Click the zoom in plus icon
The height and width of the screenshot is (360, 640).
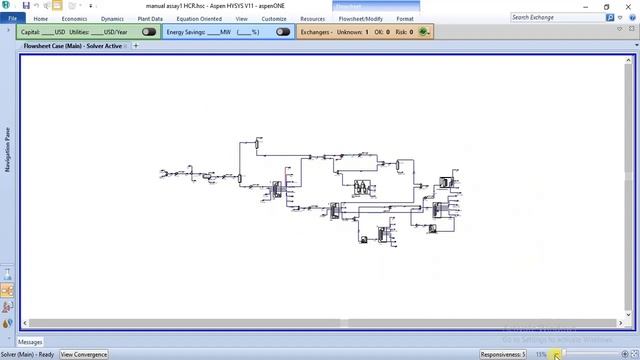coord(624,354)
